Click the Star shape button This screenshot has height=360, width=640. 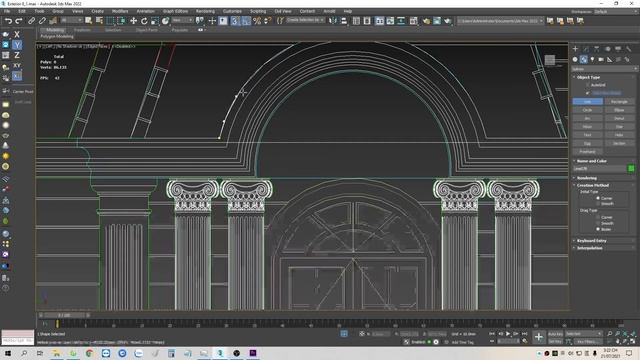pyautogui.click(x=619, y=127)
